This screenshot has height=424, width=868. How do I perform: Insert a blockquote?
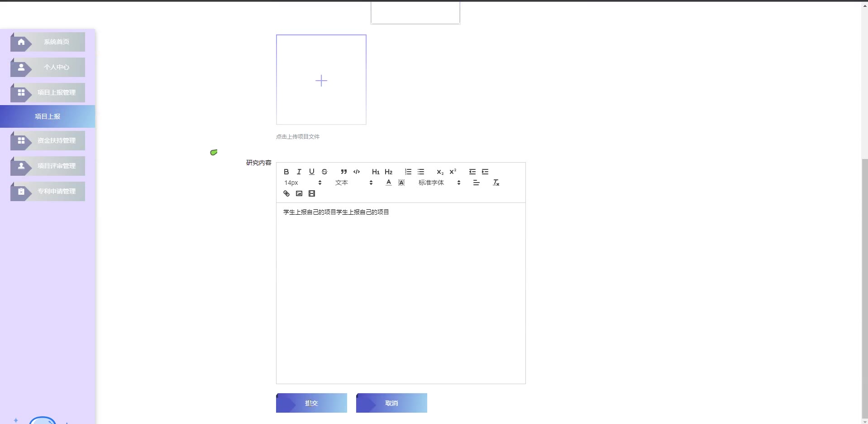(344, 172)
